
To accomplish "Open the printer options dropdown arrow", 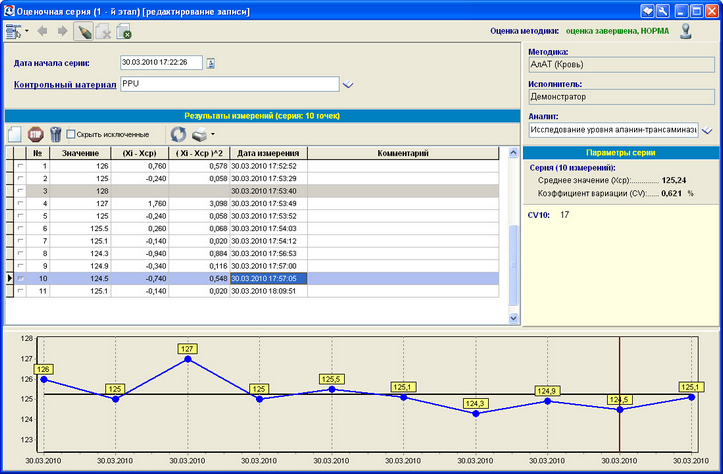I will (212, 134).
